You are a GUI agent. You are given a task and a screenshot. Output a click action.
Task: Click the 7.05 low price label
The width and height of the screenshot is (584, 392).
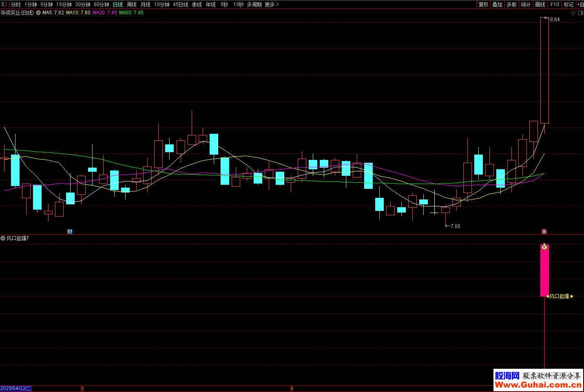point(456,226)
